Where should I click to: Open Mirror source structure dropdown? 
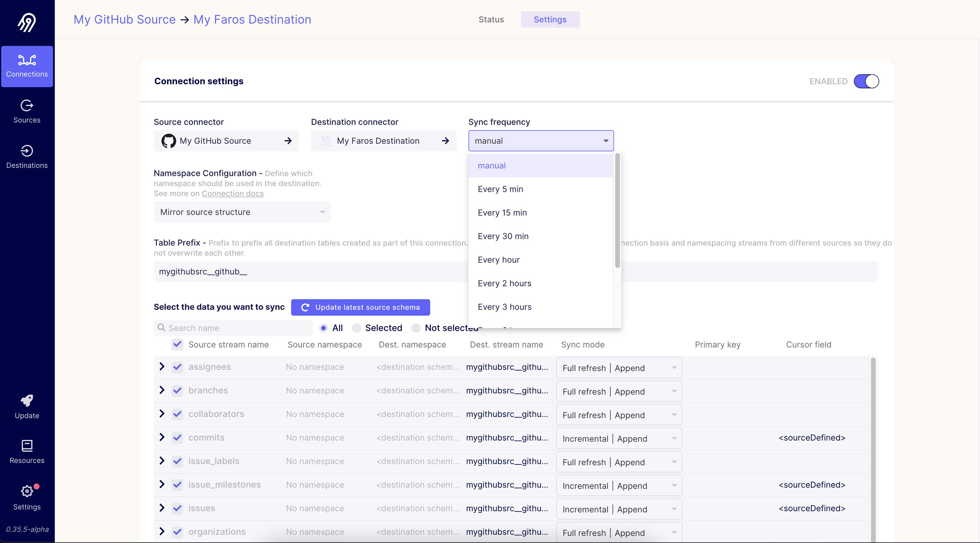point(242,212)
